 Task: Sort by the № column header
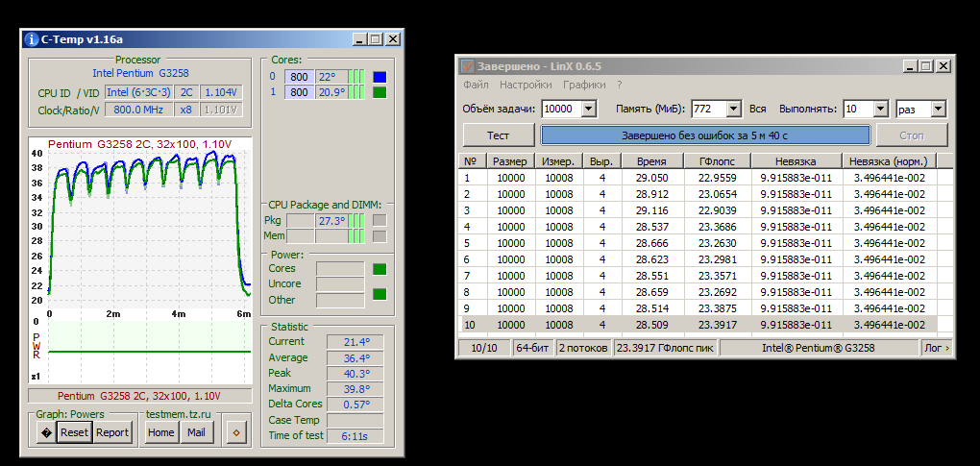coord(473,161)
